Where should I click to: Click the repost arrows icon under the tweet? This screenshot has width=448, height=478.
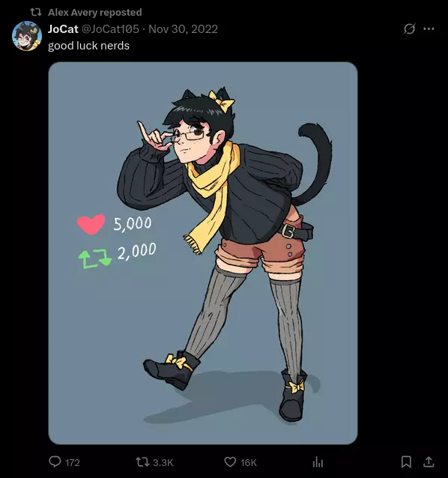coord(142,462)
